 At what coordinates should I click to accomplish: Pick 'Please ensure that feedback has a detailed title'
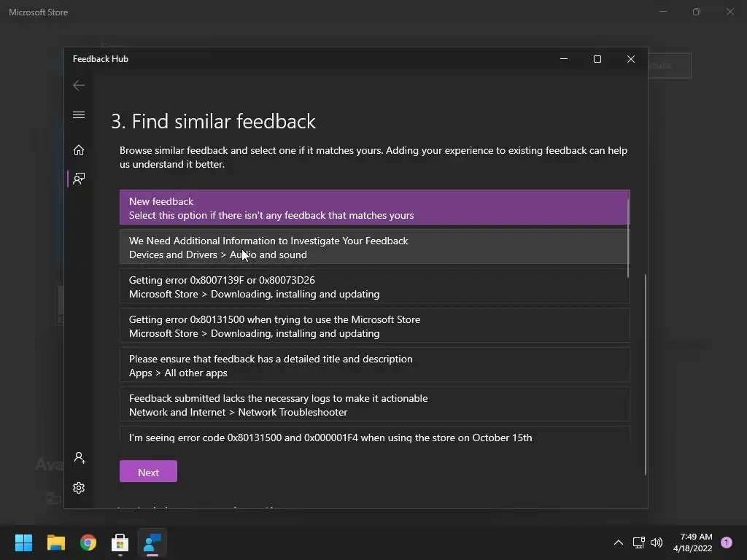coord(374,365)
